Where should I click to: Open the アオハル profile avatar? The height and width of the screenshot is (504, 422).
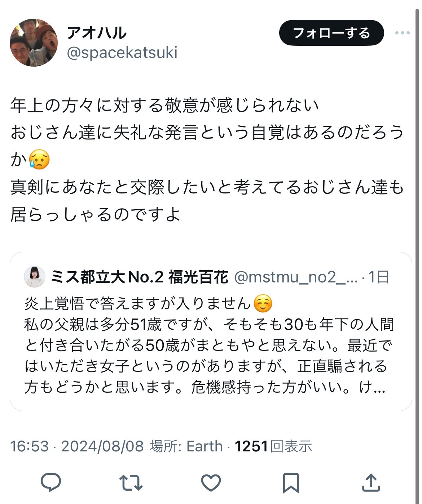click(x=34, y=43)
